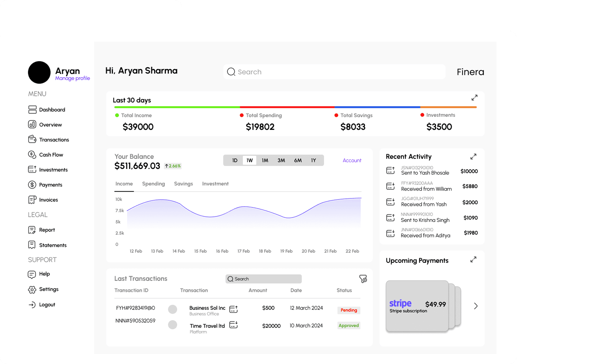This screenshot has height=364, width=611.
Task: Click the top Search input field
Action: (334, 72)
